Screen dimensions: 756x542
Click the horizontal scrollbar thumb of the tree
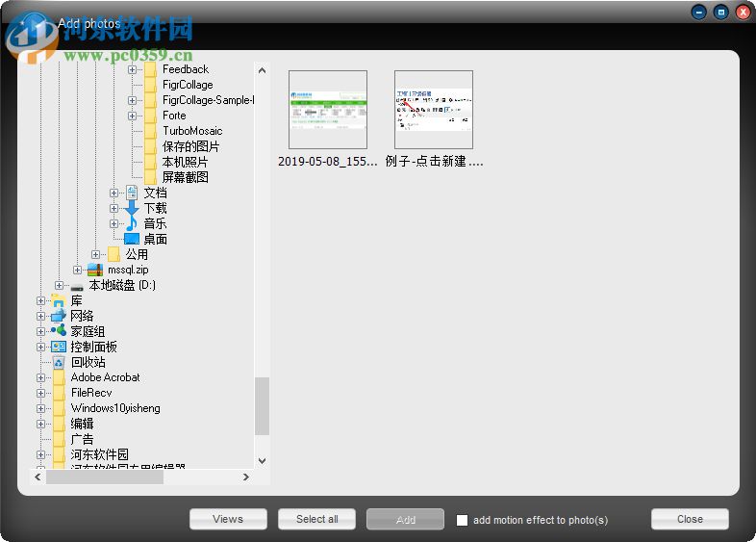105,477
